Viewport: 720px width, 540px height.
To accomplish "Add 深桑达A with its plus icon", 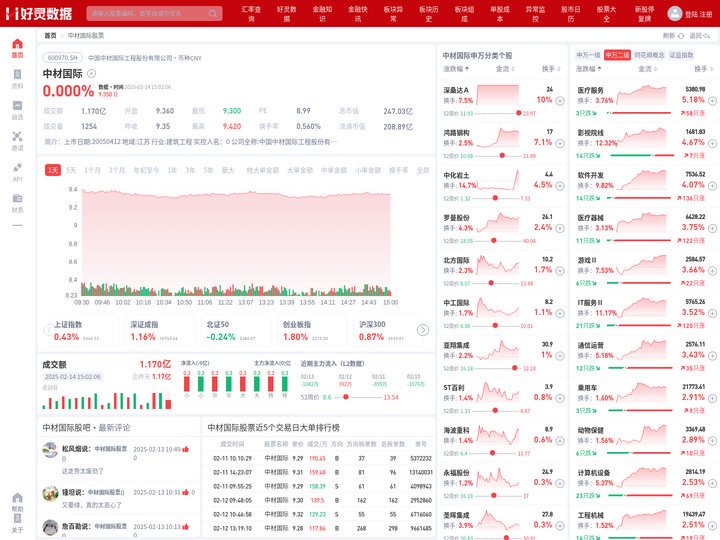I will [560, 101].
